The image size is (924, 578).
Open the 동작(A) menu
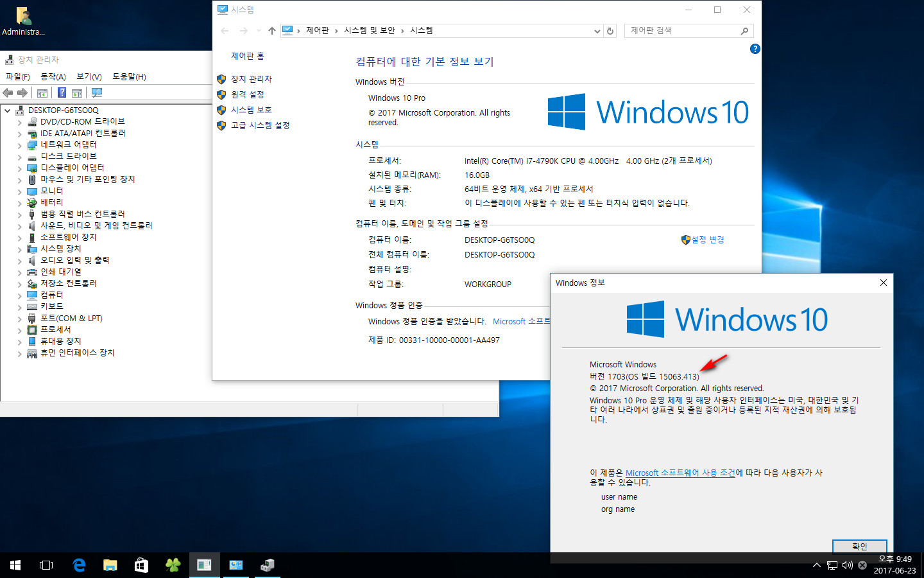coord(53,76)
